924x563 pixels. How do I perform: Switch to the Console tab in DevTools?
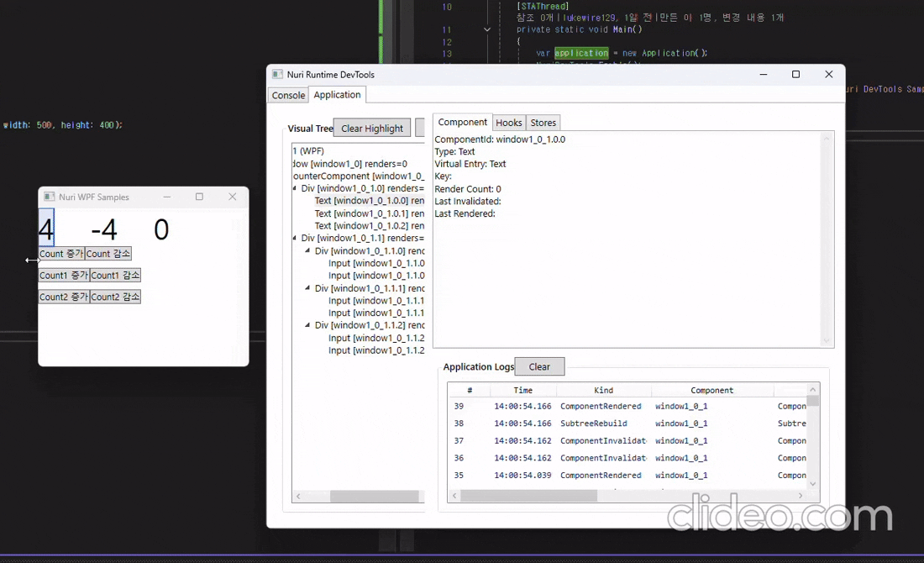pyautogui.click(x=288, y=95)
